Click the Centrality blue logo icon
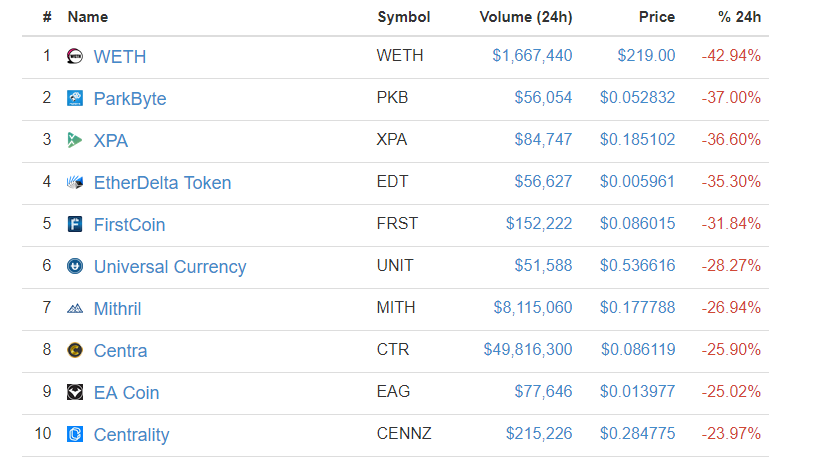Screen dimensions: 814x457 tap(75, 434)
